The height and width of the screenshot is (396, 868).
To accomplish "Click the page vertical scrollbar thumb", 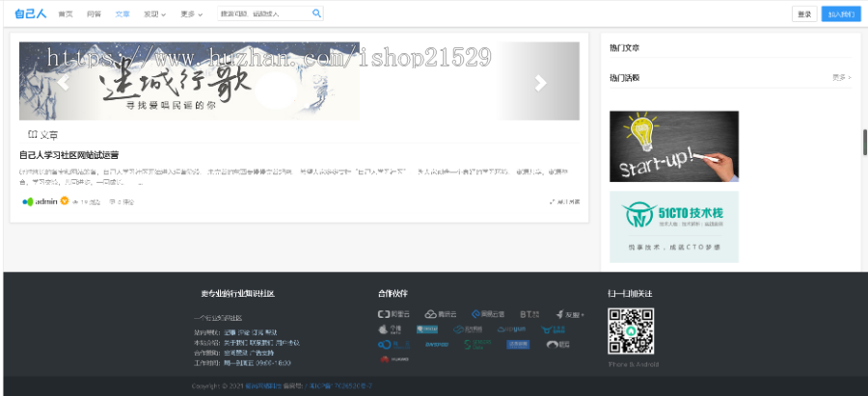I will coord(865,143).
